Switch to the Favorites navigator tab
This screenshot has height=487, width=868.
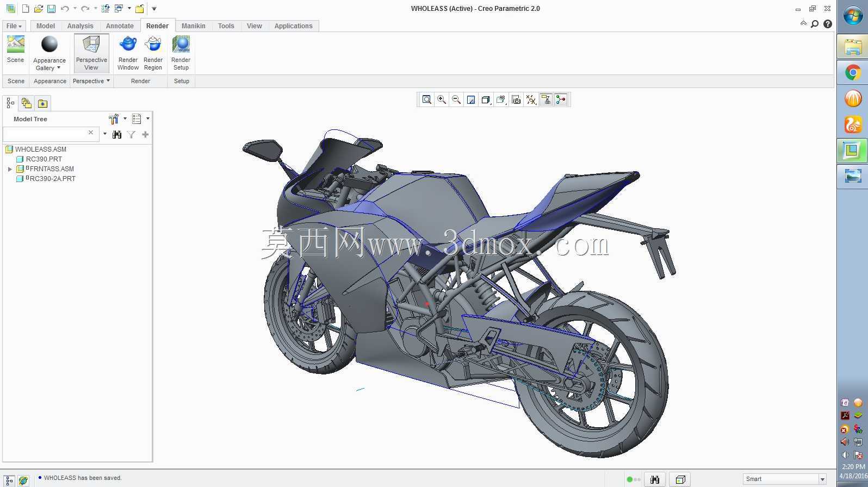pyautogui.click(x=42, y=103)
